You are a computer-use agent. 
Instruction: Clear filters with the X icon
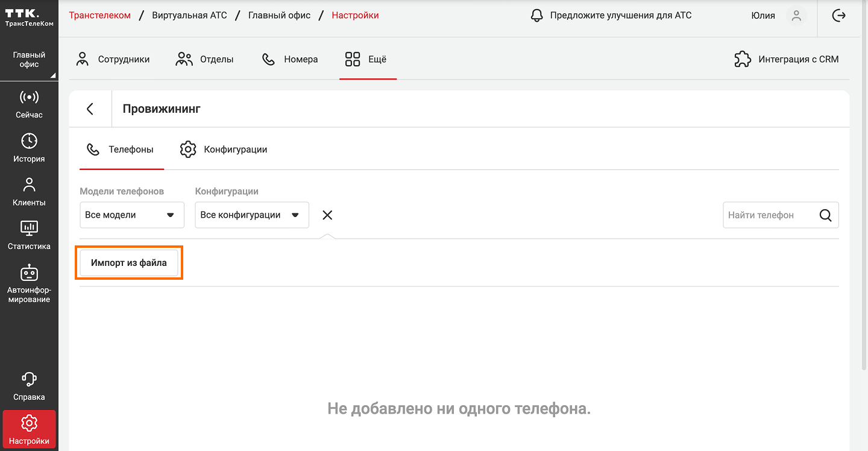[x=327, y=215]
